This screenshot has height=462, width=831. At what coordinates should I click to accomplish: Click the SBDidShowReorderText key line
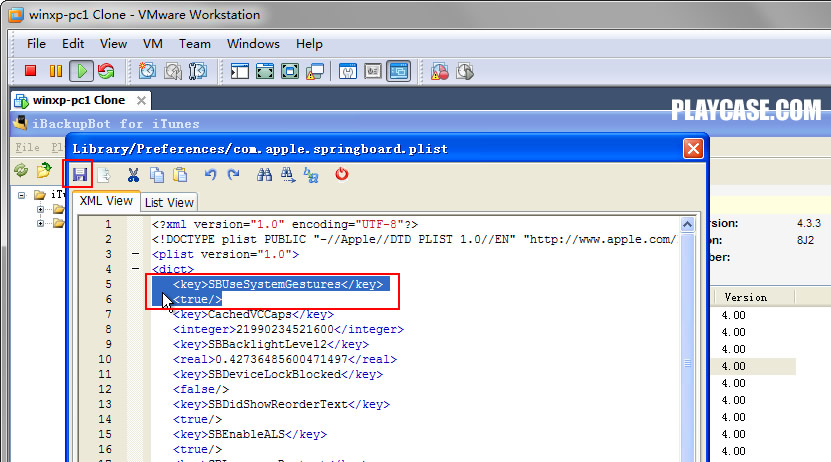point(281,404)
